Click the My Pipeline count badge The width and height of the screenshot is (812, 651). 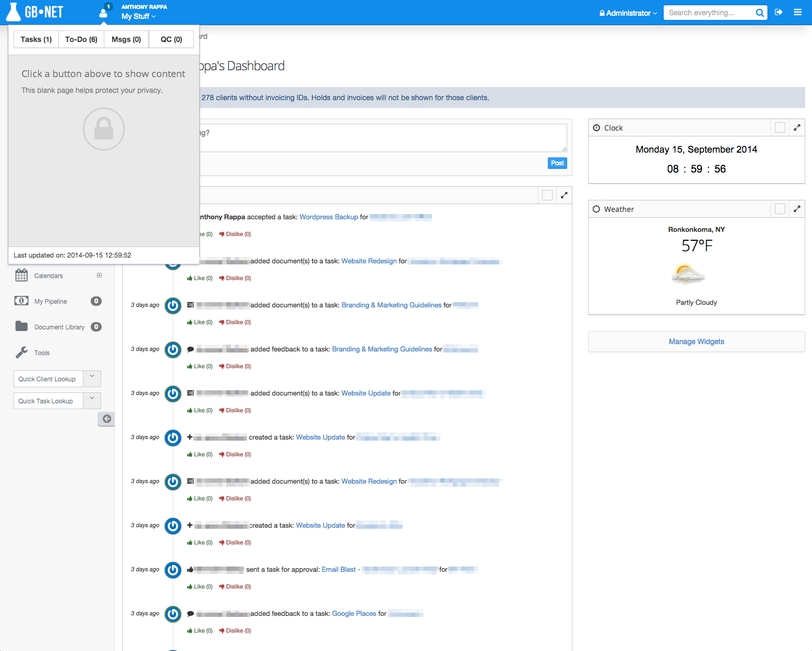pyautogui.click(x=96, y=301)
